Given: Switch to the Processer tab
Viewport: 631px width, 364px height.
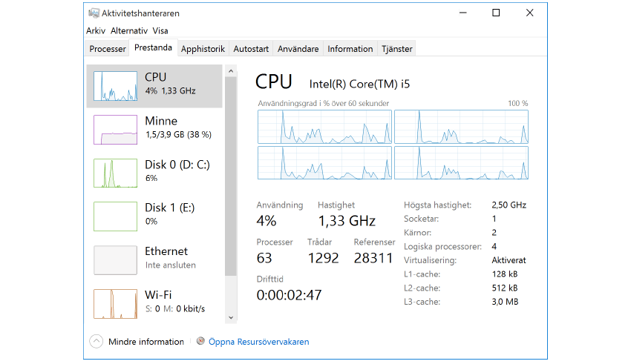Looking at the screenshot, I should [x=108, y=49].
